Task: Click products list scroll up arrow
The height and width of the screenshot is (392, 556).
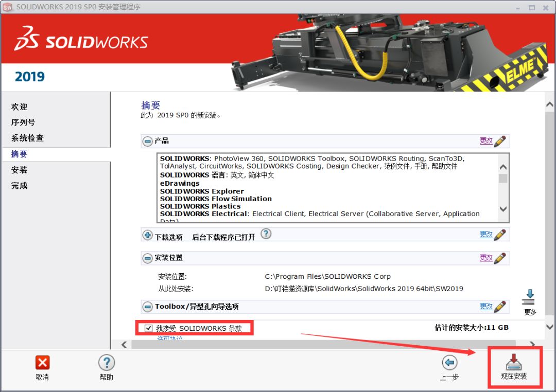Action: tap(503, 167)
